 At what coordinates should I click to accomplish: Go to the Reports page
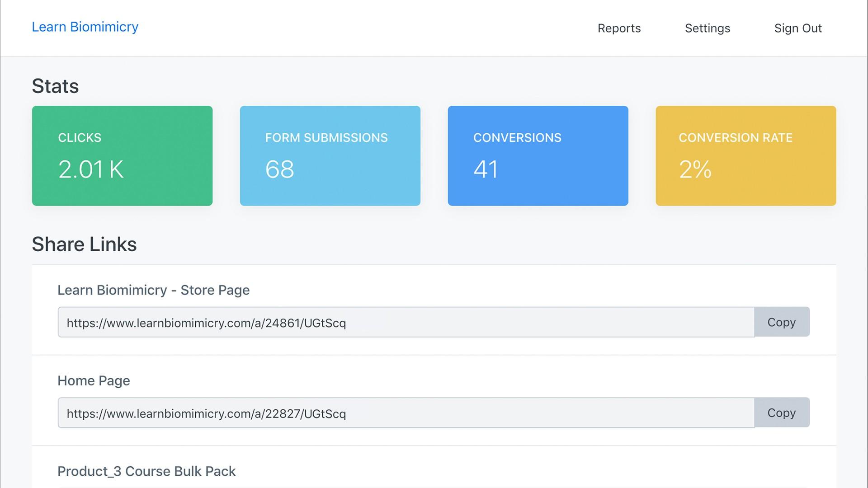(619, 28)
